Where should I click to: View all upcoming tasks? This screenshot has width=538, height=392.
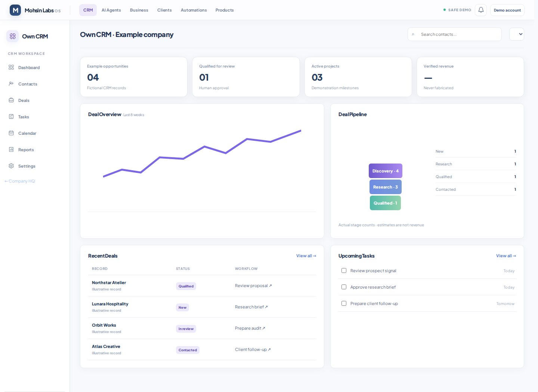tap(506, 256)
